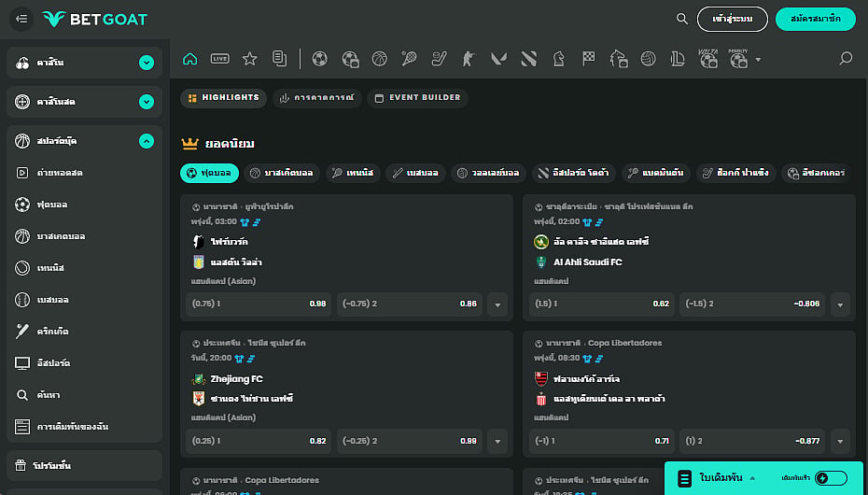Select the volleyball icon in sports bar

point(649,59)
